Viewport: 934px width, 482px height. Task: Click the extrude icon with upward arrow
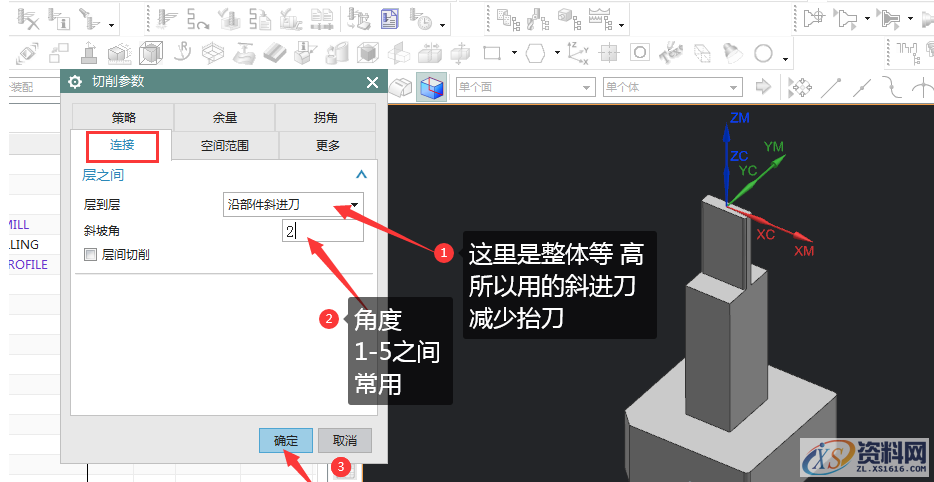(x=89, y=53)
